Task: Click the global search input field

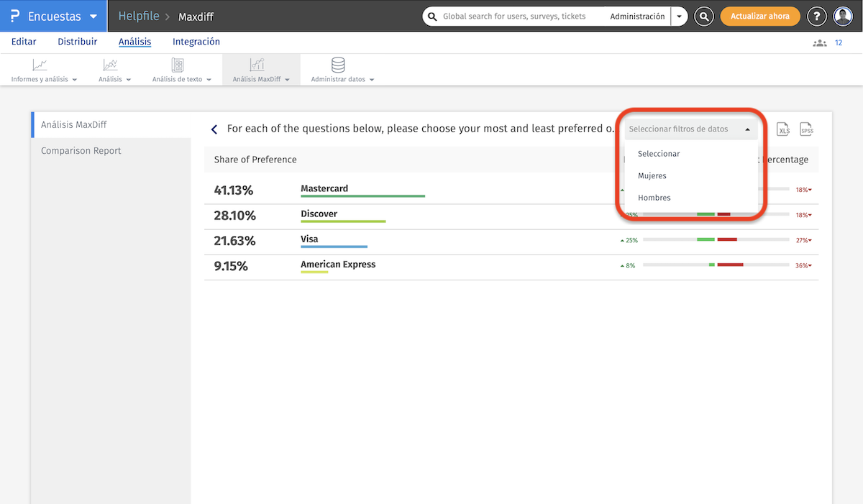Action: [x=514, y=17]
